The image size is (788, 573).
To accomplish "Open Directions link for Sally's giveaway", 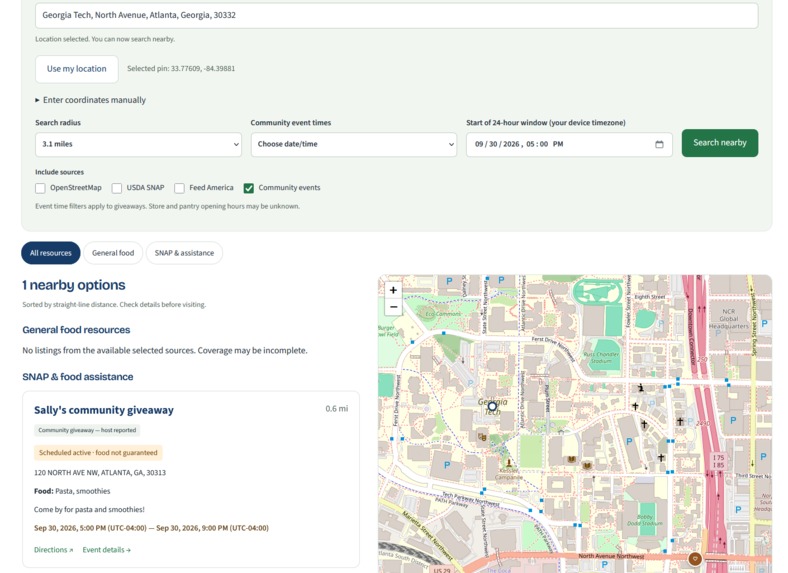I will coord(53,550).
